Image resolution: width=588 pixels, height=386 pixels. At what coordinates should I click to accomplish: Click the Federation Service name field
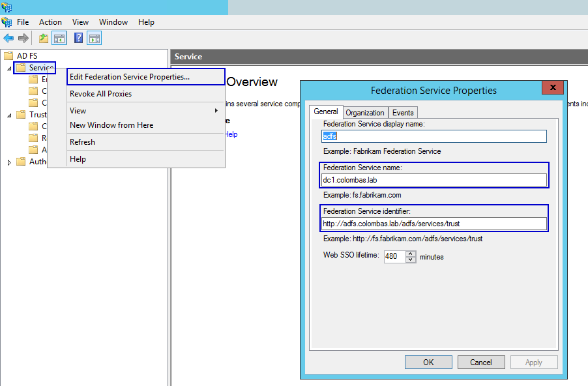pos(434,180)
